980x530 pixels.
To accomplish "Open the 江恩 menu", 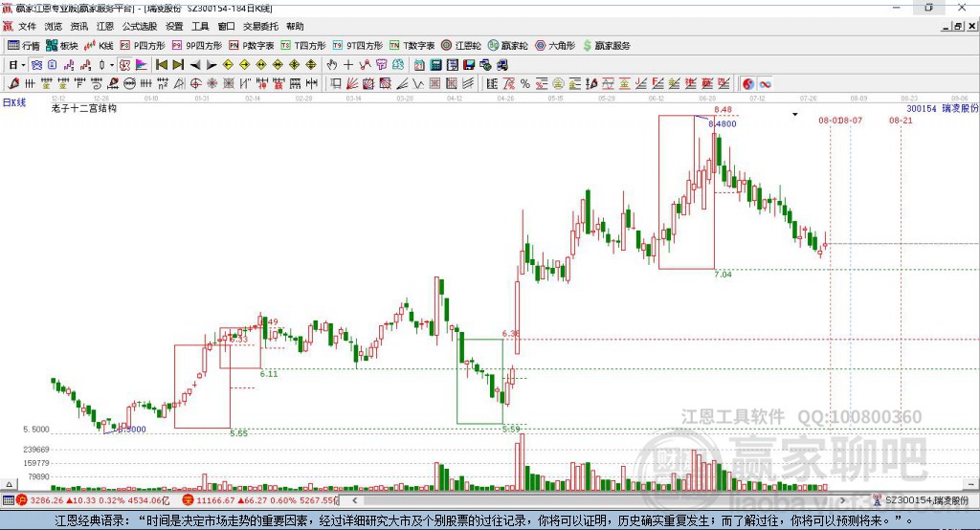I will pos(105,26).
